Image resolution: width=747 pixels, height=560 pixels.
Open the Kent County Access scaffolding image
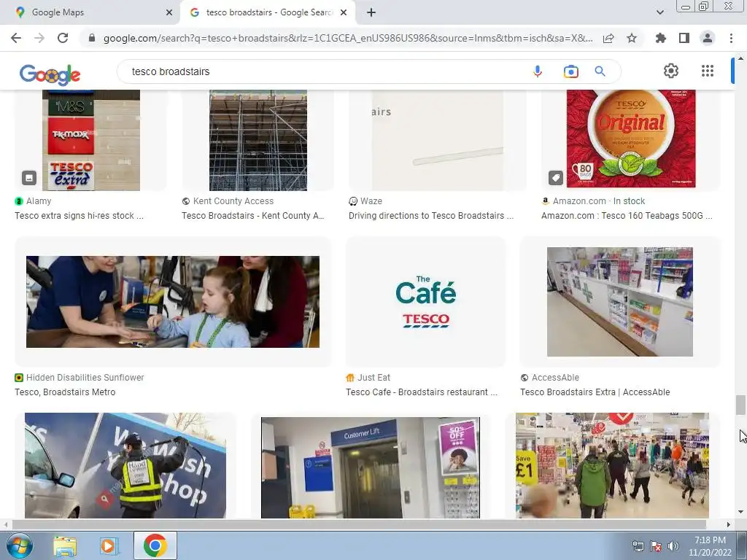coord(258,140)
